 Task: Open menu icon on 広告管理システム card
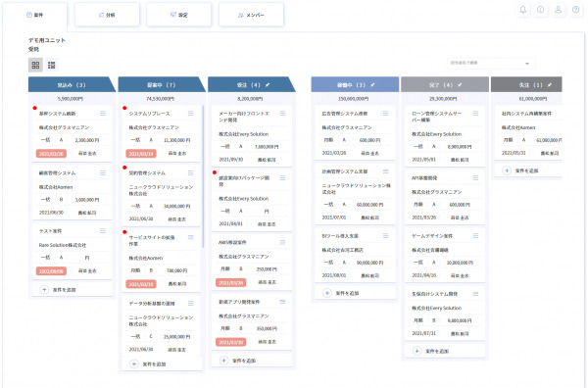[x=385, y=114]
